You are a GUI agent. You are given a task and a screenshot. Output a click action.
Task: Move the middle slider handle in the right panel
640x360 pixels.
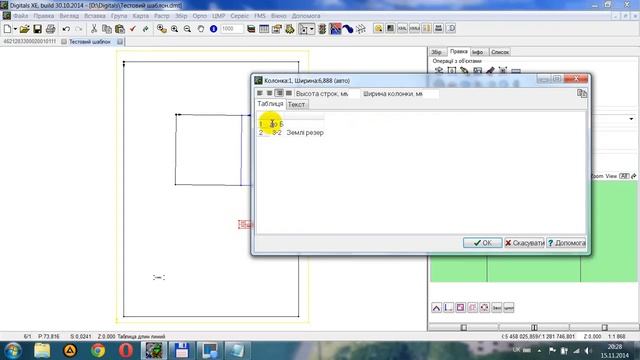[x=534, y=327]
